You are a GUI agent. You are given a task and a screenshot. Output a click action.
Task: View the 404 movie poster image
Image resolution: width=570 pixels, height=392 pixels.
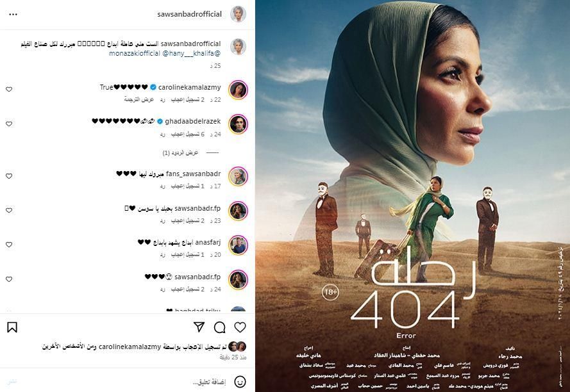click(413, 196)
